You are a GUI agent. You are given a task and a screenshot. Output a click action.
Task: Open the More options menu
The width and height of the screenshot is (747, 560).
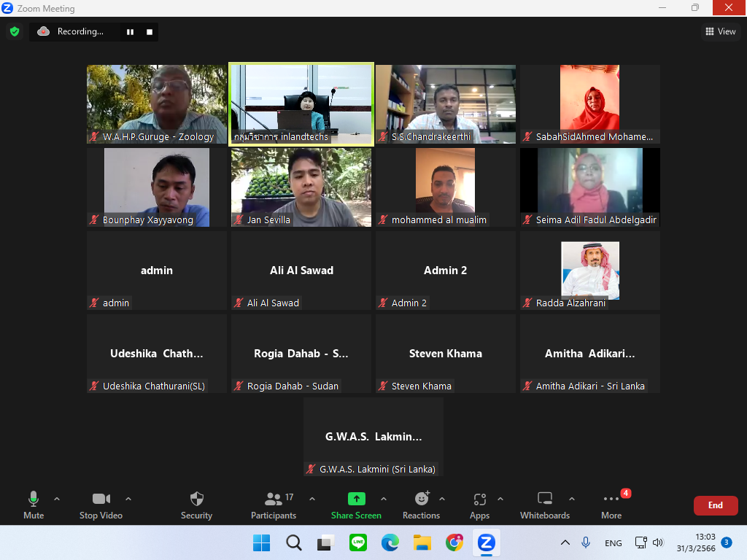click(611, 505)
